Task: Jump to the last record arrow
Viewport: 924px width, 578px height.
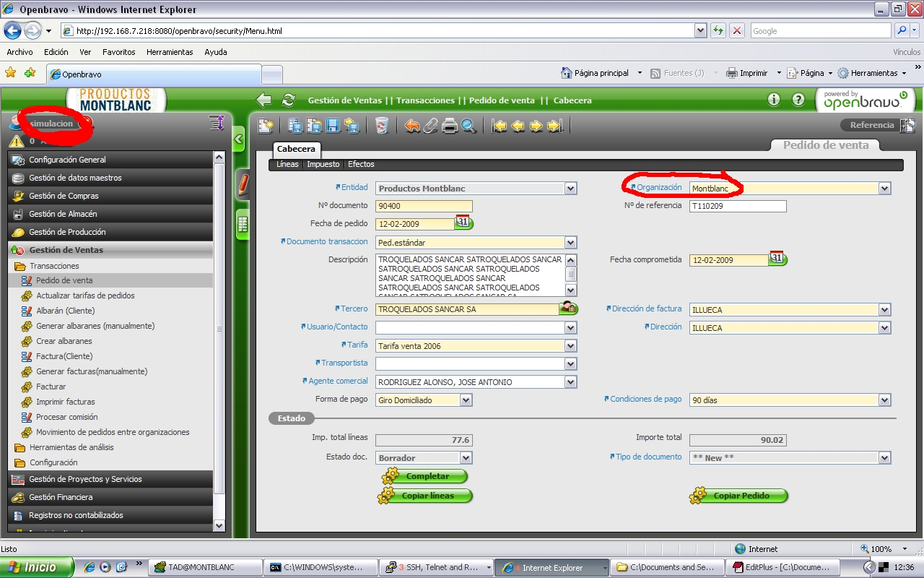Action: coord(554,126)
